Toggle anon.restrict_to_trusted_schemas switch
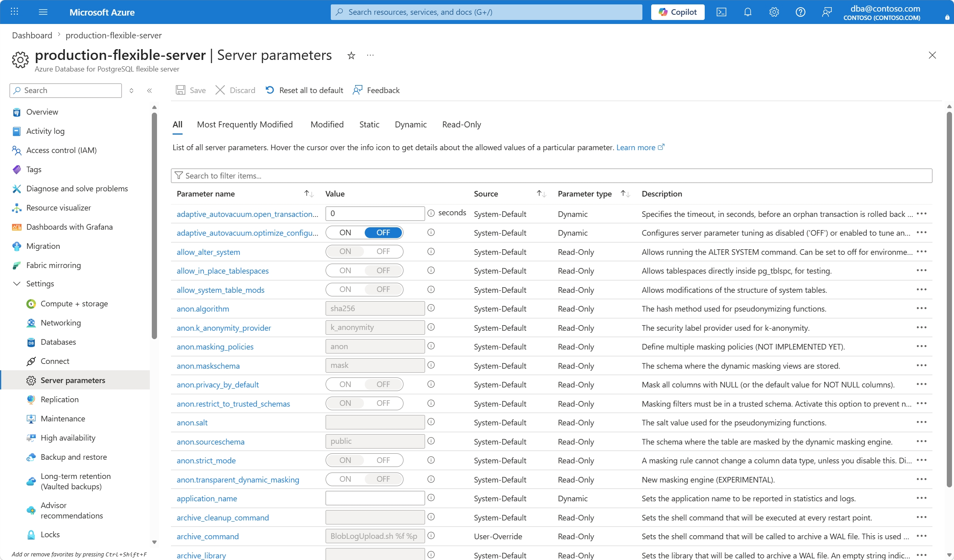 point(364,403)
